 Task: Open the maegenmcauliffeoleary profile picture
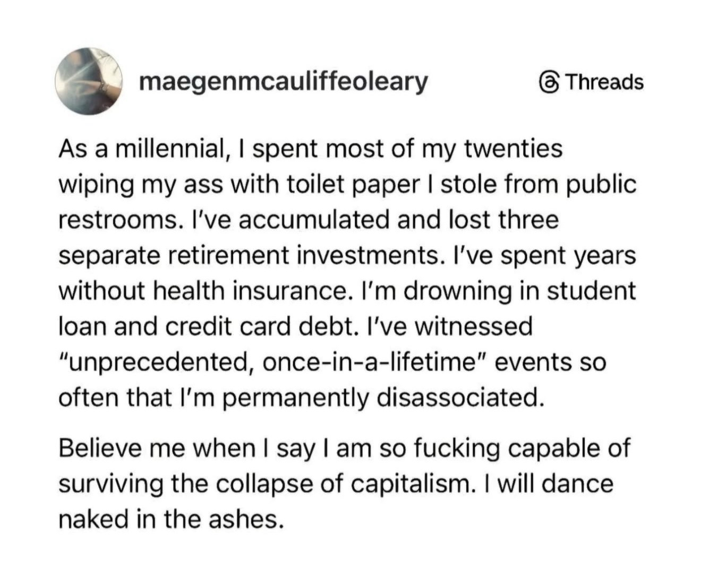click(89, 82)
